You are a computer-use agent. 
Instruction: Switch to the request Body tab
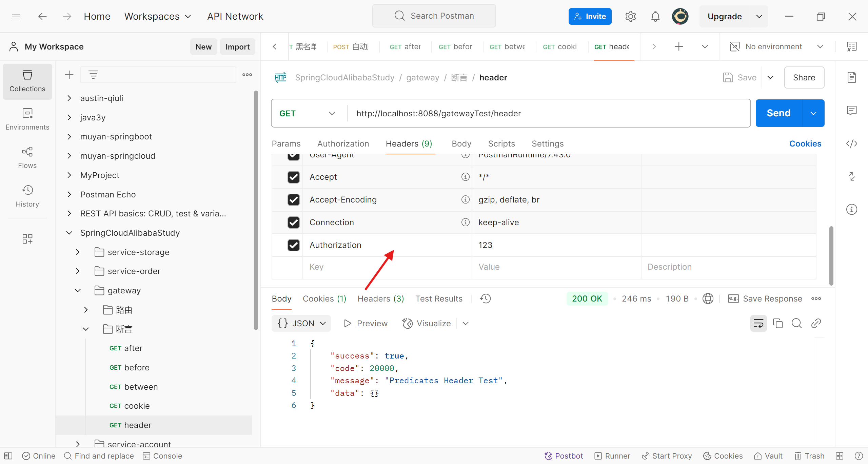[461, 143]
